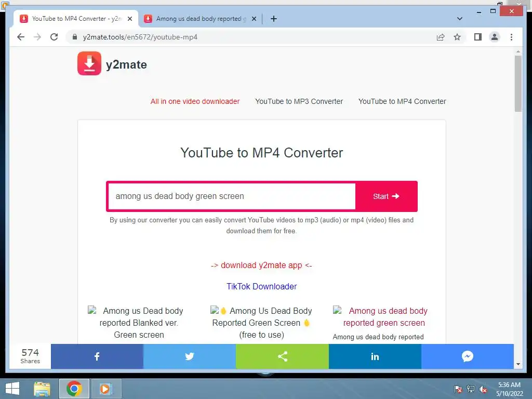
Task: Open Among us Dead body reported Blanked ver. result
Action: click(139, 323)
